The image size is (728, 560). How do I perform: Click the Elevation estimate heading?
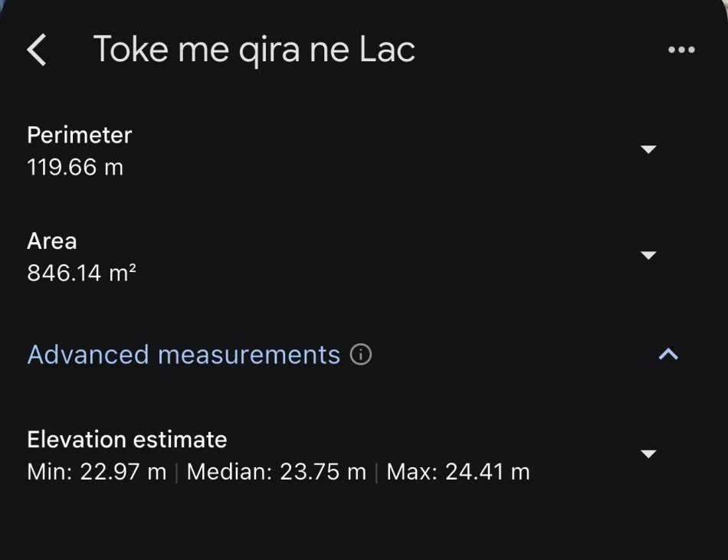click(127, 440)
